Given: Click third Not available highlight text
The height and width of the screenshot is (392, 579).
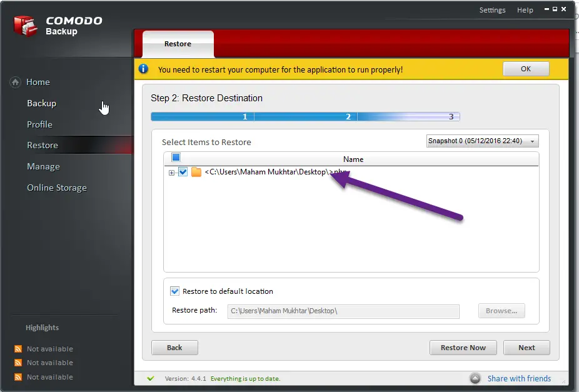Looking at the screenshot, I should [50, 377].
